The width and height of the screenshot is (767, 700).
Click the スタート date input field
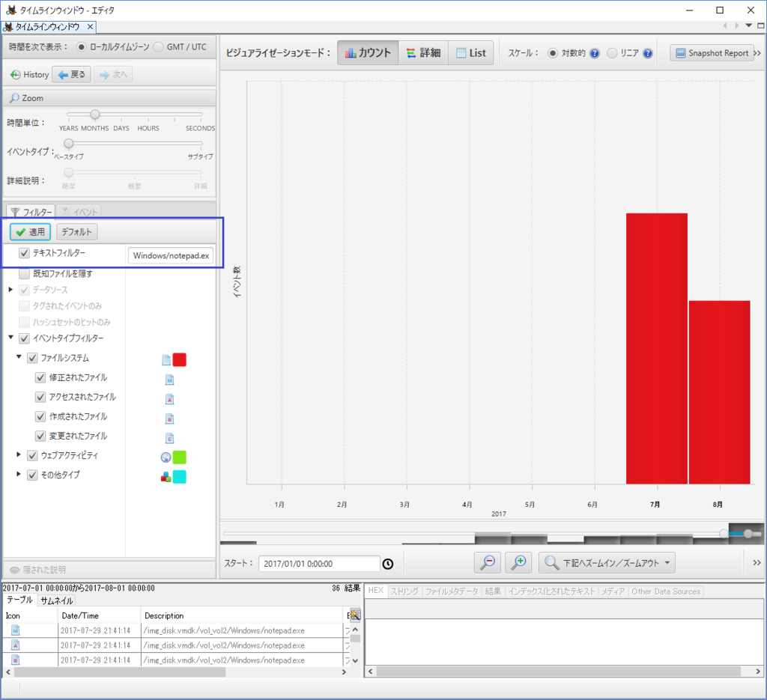tap(319, 564)
